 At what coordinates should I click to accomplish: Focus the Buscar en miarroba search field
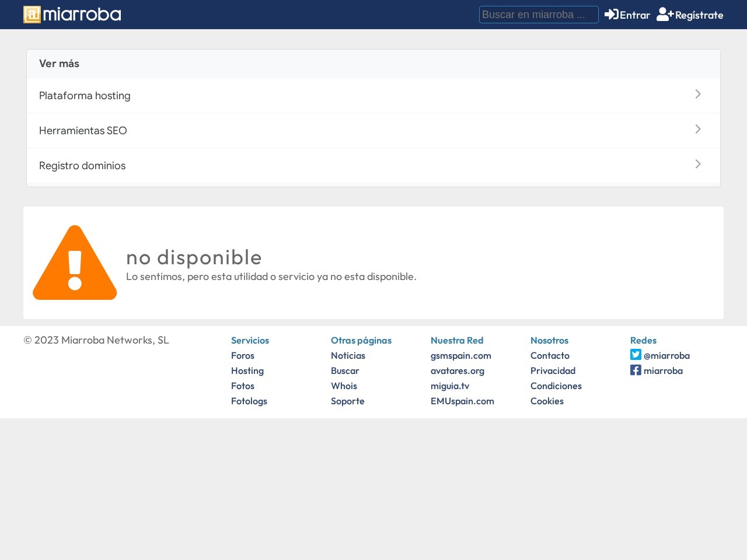[x=539, y=15]
